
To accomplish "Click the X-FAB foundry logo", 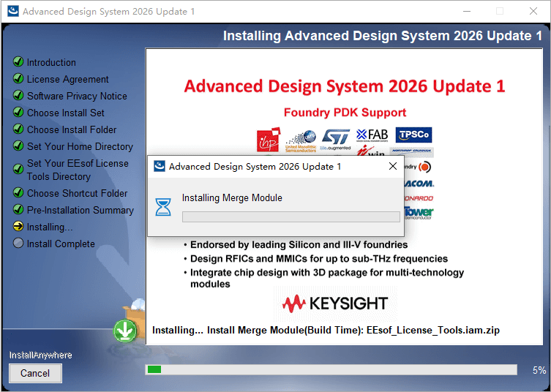I will click(372, 135).
